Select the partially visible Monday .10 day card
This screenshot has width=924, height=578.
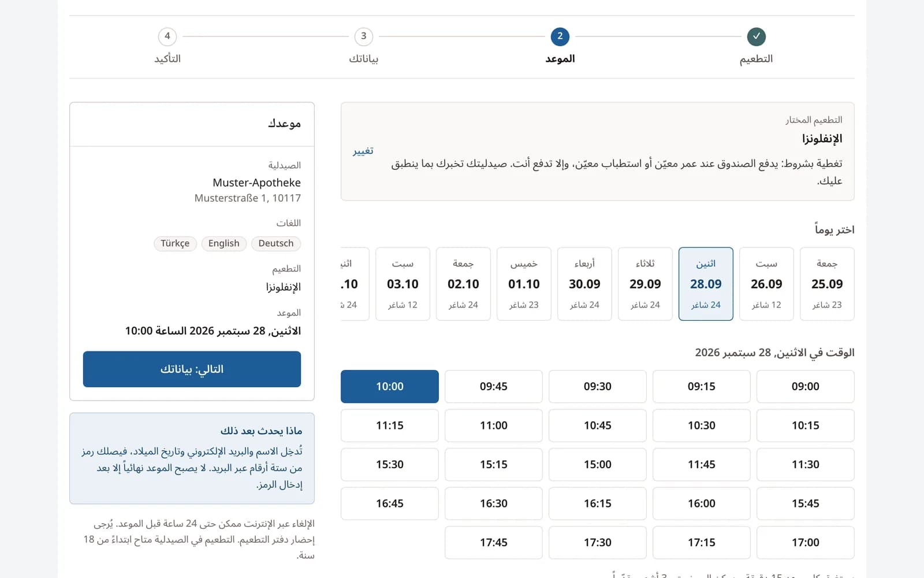coord(355,284)
